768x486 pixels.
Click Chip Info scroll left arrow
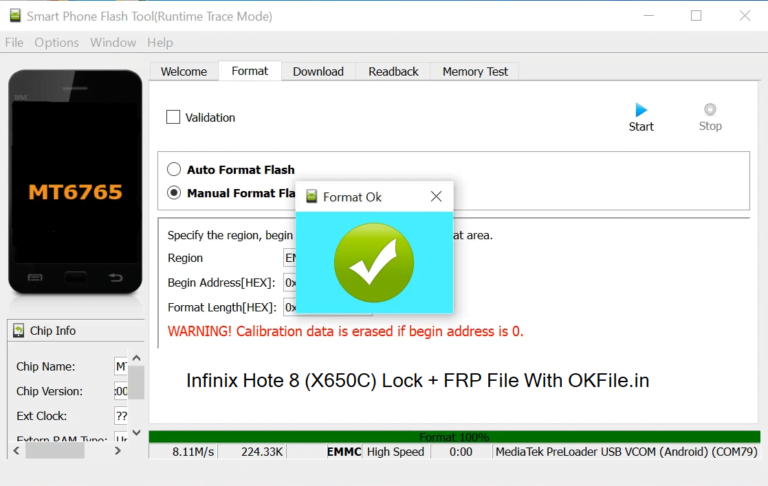pyautogui.click(x=16, y=451)
